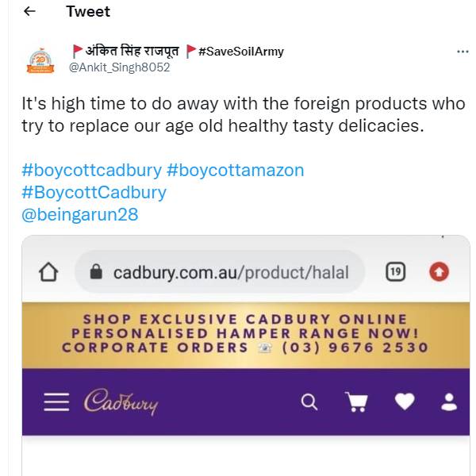Tap the home icon in embedded browser
Viewport: 476px width, 476px height.
click(x=48, y=272)
